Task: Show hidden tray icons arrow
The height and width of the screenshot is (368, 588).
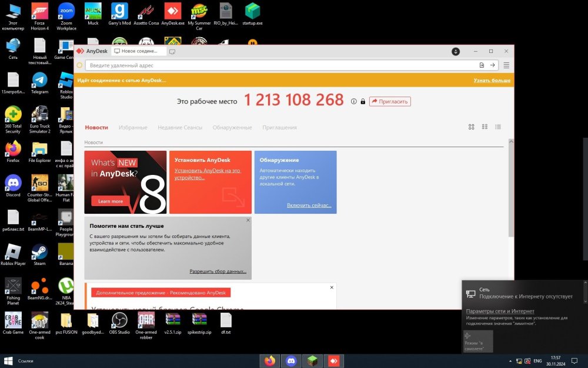Action: pyautogui.click(x=510, y=362)
